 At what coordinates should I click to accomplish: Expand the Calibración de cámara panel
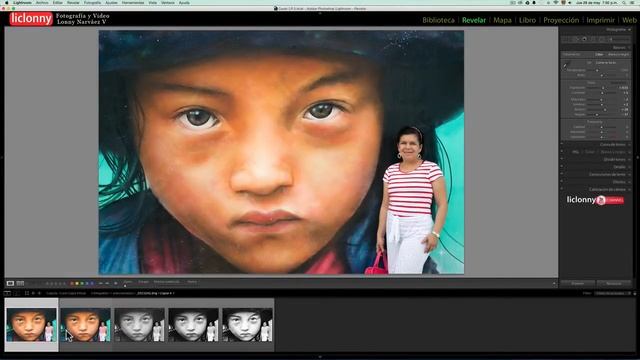[x=629, y=189]
